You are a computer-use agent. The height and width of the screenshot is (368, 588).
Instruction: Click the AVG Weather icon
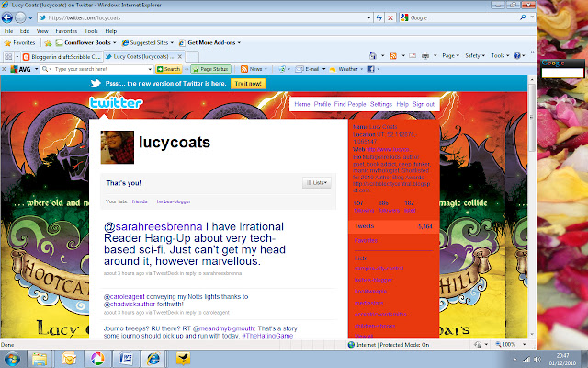pos(333,69)
